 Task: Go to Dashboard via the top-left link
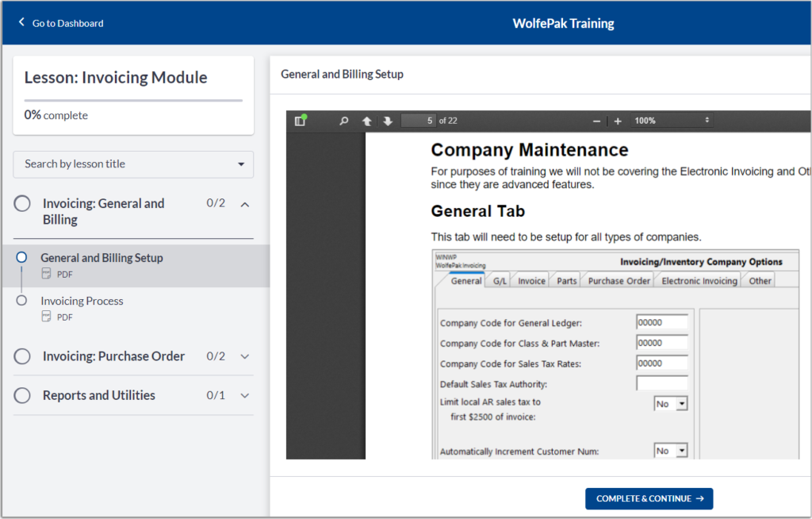pyautogui.click(x=59, y=23)
